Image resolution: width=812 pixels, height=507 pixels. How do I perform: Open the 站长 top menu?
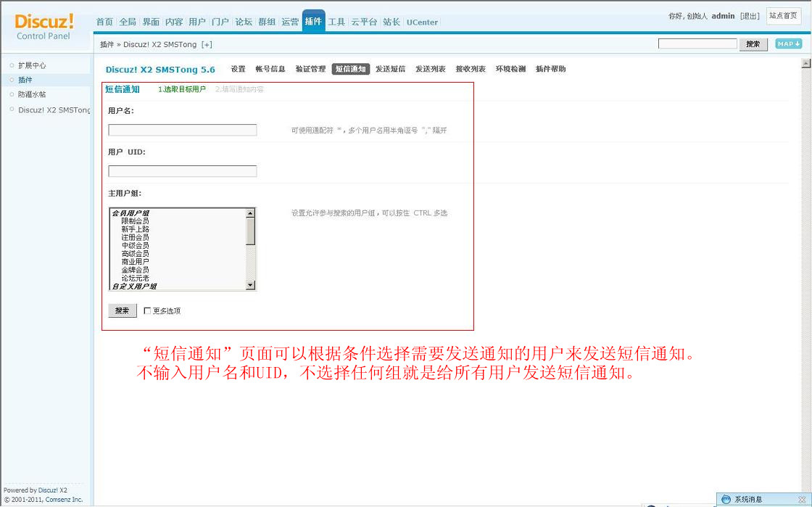click(391, 22)
